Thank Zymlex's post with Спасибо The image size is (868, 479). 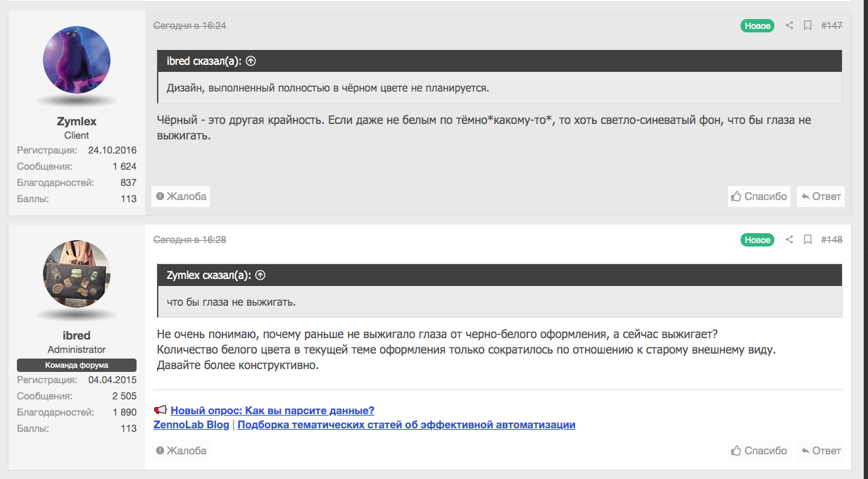[x=759, y=197]
